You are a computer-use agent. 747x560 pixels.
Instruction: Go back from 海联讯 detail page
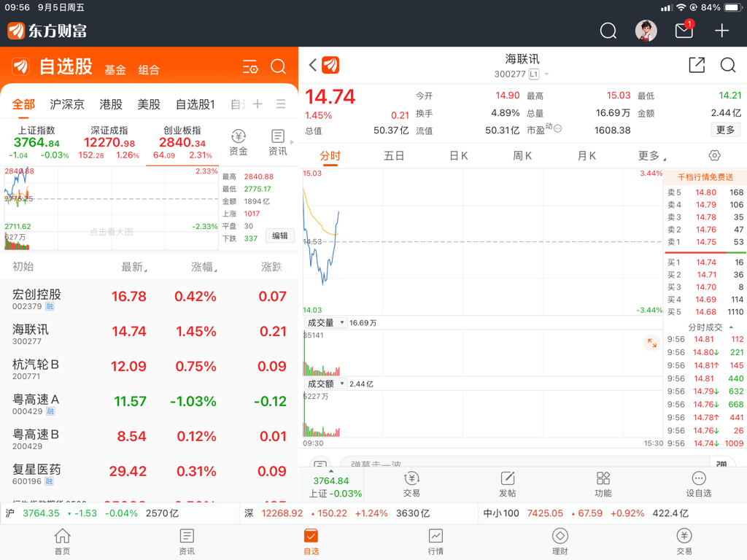pos(312,65)
